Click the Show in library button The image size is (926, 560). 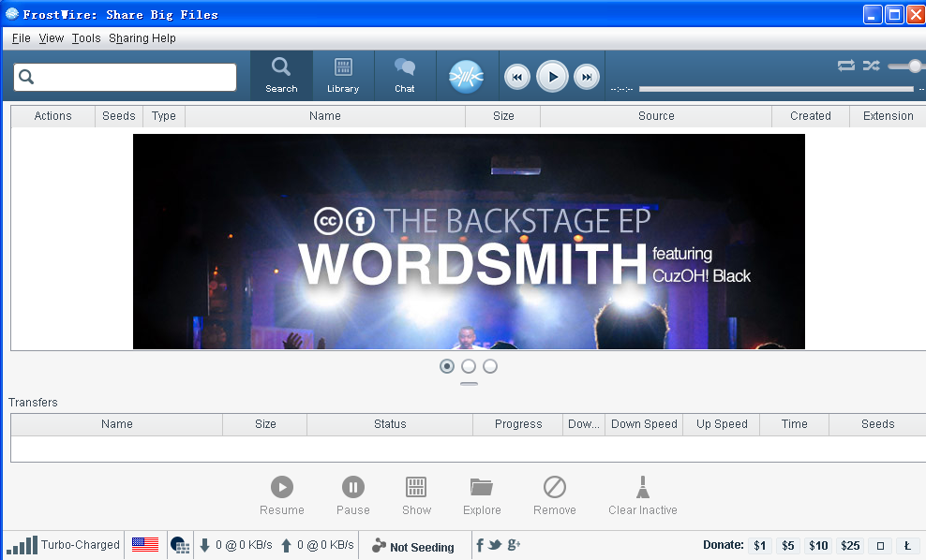click(416, 495)
